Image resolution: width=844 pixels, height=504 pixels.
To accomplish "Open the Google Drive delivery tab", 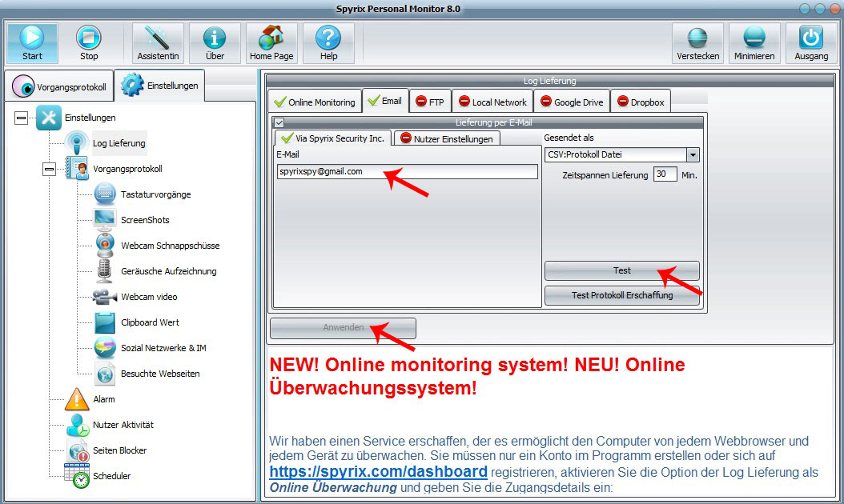I will coord(572,102).
